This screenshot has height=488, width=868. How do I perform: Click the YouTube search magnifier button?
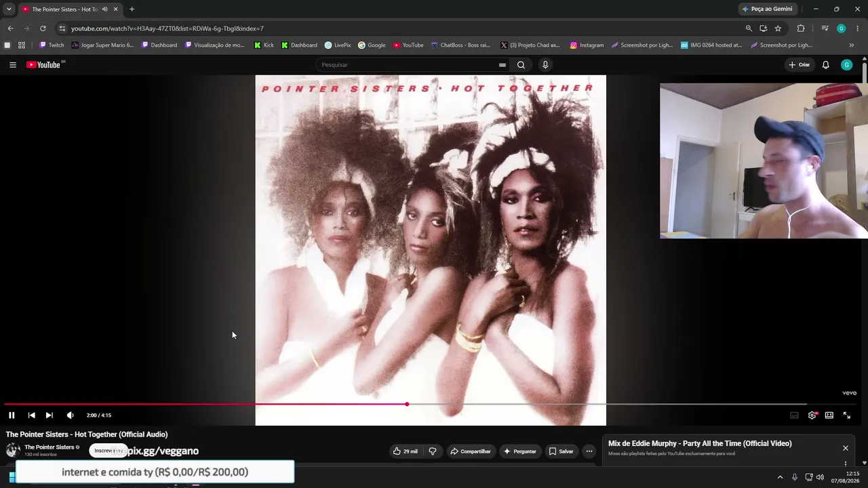[x=521, y=65]
